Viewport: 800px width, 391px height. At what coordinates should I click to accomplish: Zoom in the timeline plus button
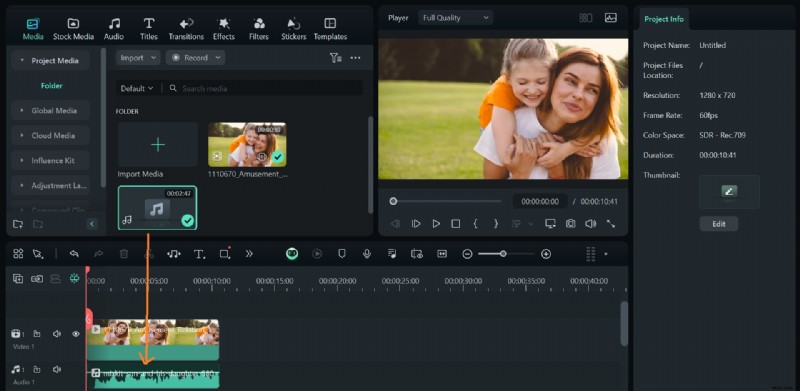click(x=546, y=254)
